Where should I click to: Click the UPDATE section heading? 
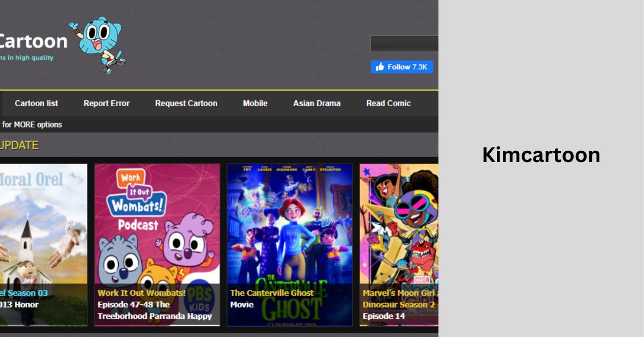[x=19, y=145]
